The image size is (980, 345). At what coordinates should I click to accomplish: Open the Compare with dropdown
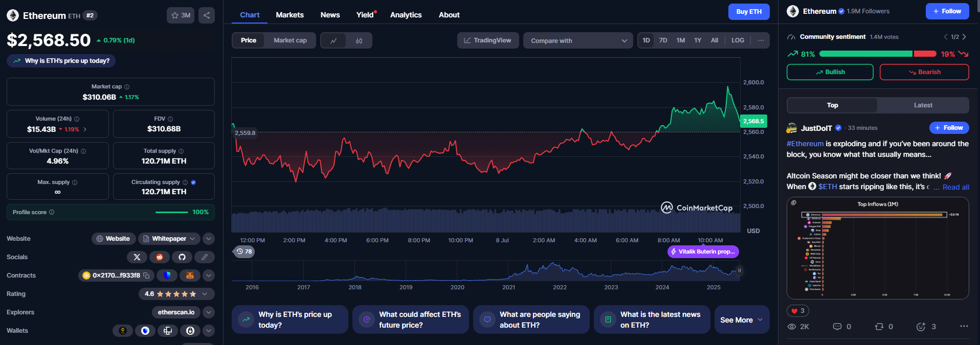pyautogui.click(x=578, y=40)
